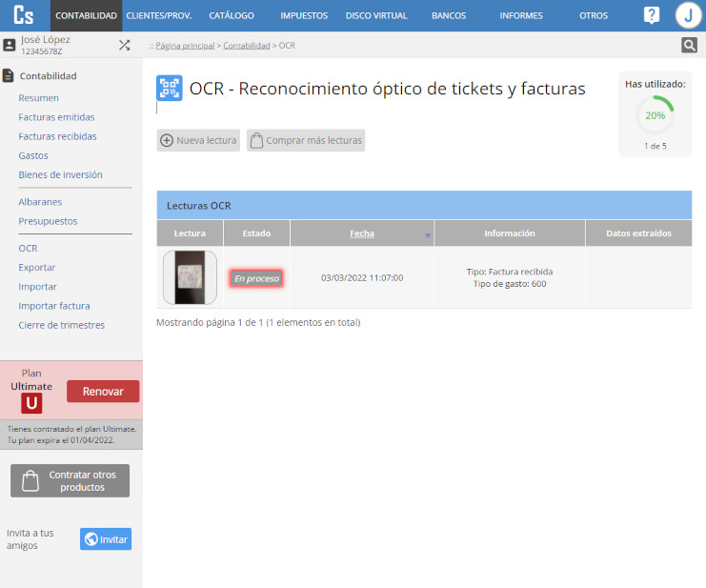706x588 pixels.
Task: Open the OTROS menu
Action: click(x=594, y=16)
